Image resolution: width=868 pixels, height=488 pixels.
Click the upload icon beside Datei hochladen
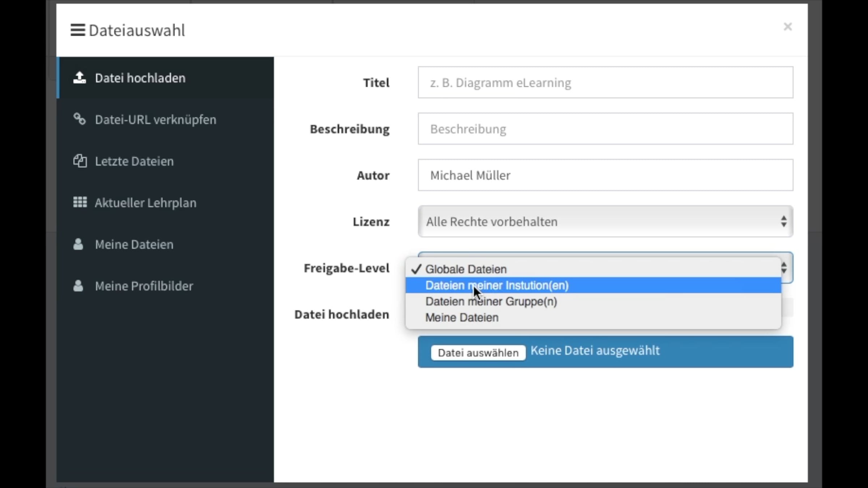click(80, 78)
